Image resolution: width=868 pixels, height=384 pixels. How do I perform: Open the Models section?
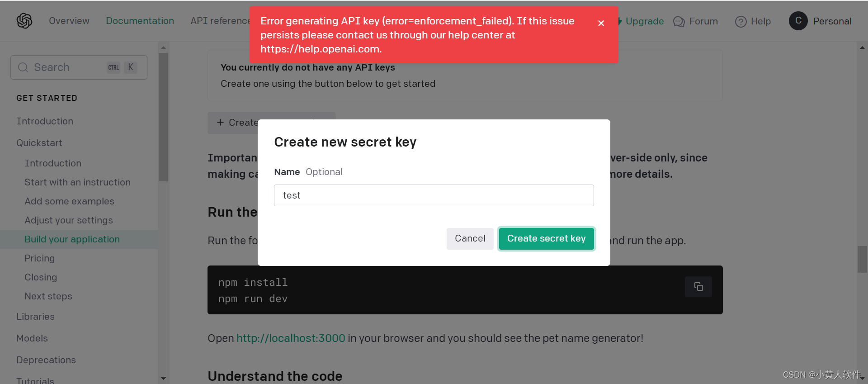tap(32, 338)
